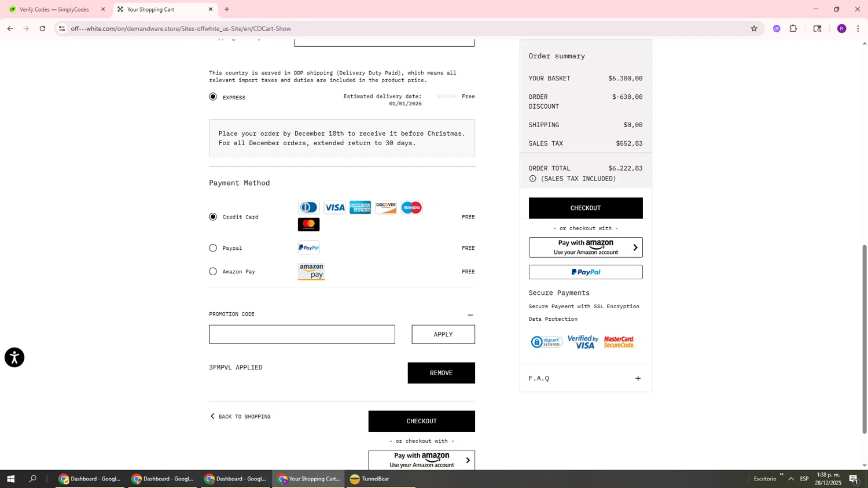Switch to Verify Codes SimplyCodes tab
Image resolution: width=868 pixels, height=488 pixels.
click(x=54, y=9)
